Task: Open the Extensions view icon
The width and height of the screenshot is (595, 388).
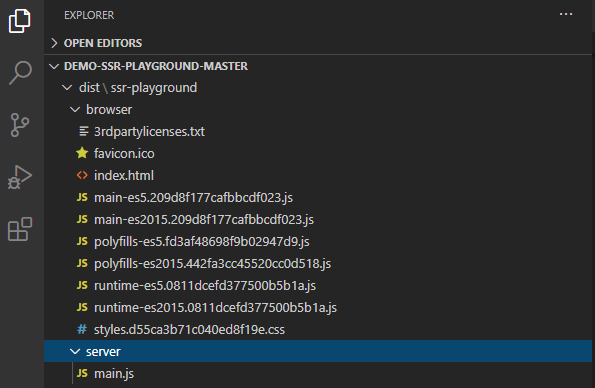Action: click(20, 229)
